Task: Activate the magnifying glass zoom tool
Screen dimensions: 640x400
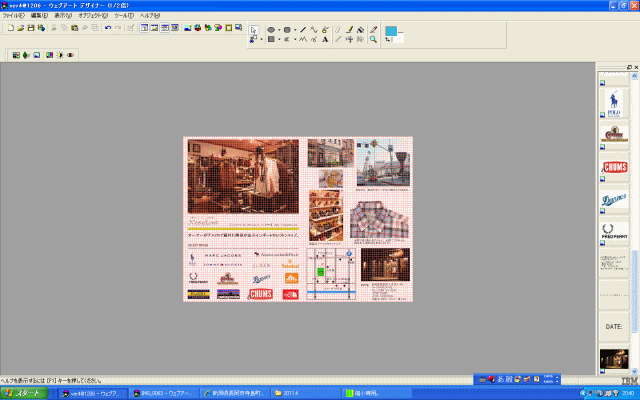Action: click(373, 40)
